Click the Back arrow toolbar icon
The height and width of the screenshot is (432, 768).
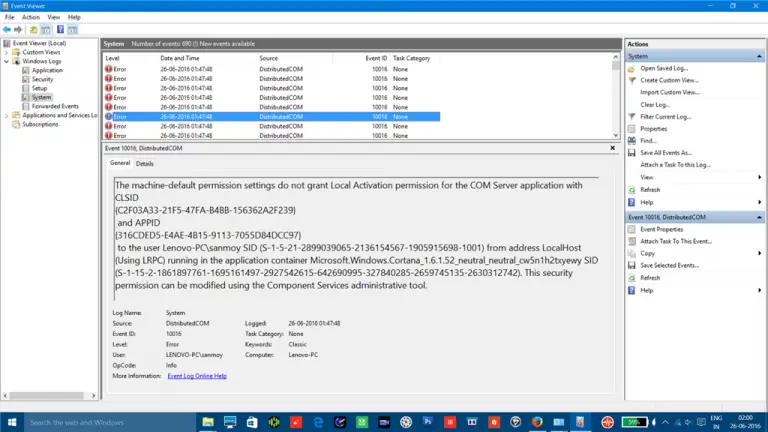[7, 30]
